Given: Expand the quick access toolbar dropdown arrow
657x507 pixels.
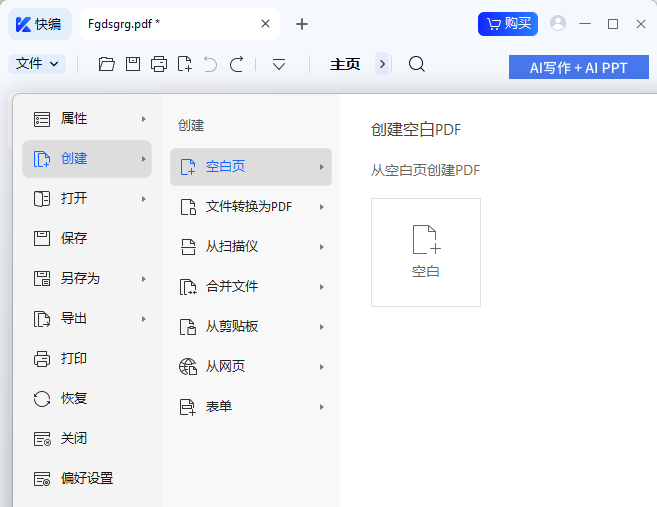Looking at the screenshot, I should (x=279, y=64).
